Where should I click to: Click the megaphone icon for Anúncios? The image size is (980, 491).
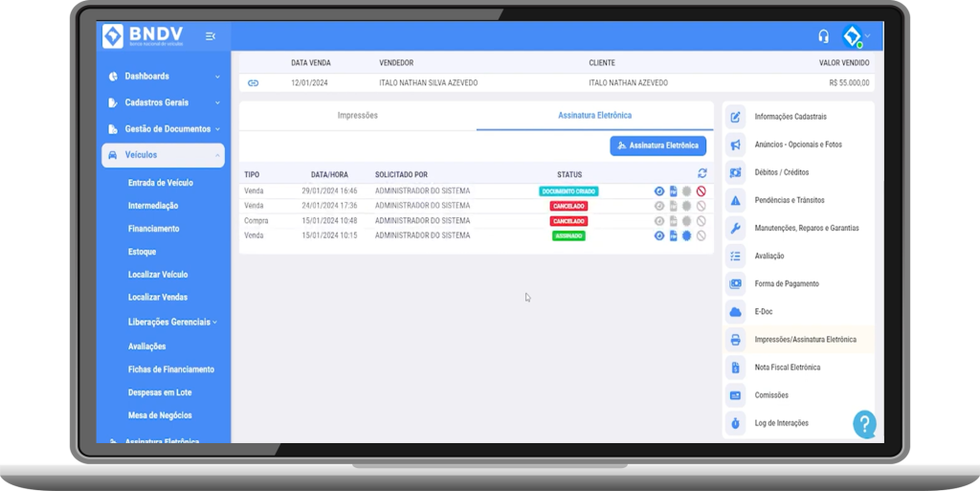[x=735, y=145]
